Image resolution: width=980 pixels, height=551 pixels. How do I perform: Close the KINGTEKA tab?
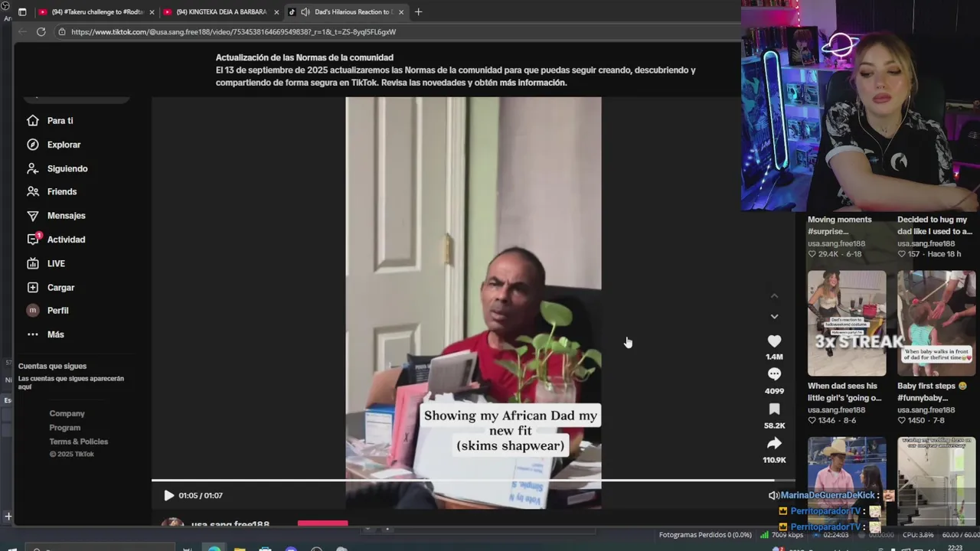pos(276,12)
